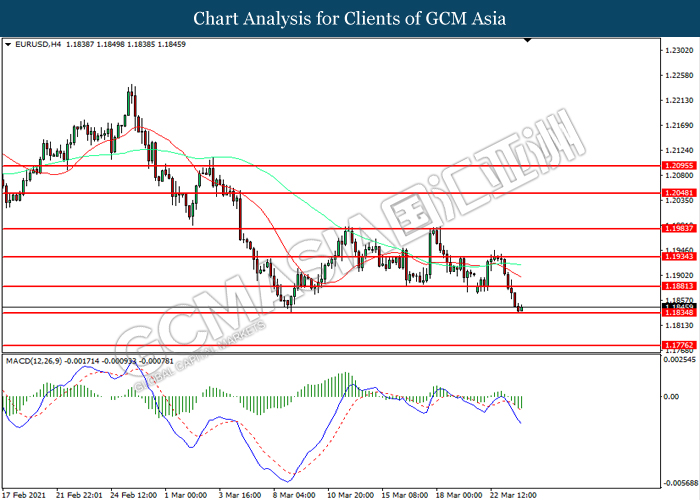Select the 1.18348 price level label

point(679,312)
